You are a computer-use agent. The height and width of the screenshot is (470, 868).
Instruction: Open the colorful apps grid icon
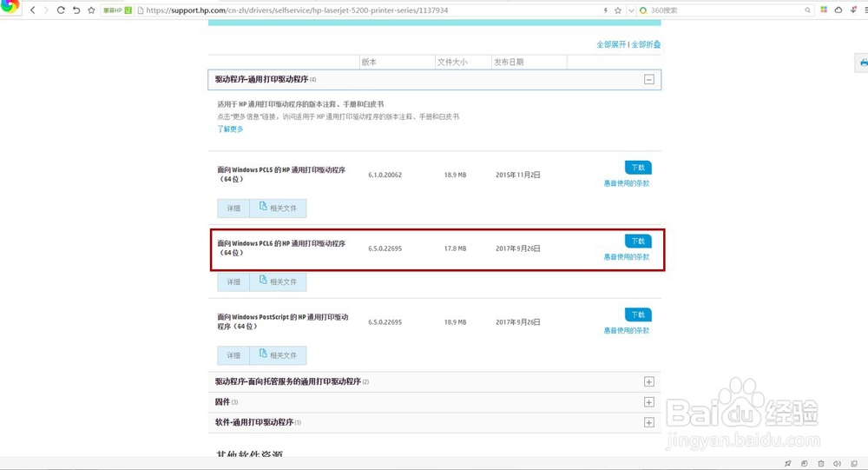point(824,10)
